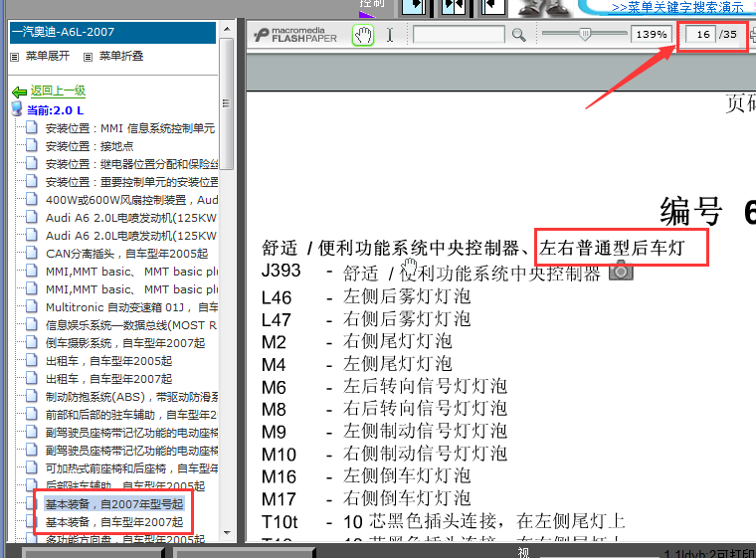Image resolution: width=756 pixels, height=558 pixels.
Task: Open 倒车摄影系统,自车型年2007起
Action: pos(125,343)
